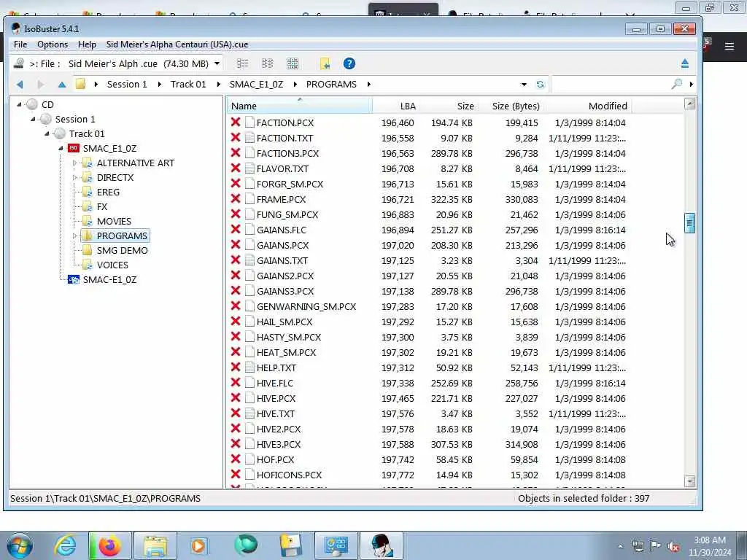This screenshot has height=560, width=747.
Task: Select the blue SMAC-E1_0Z file system icon
Action: click(x=74, y=279)
